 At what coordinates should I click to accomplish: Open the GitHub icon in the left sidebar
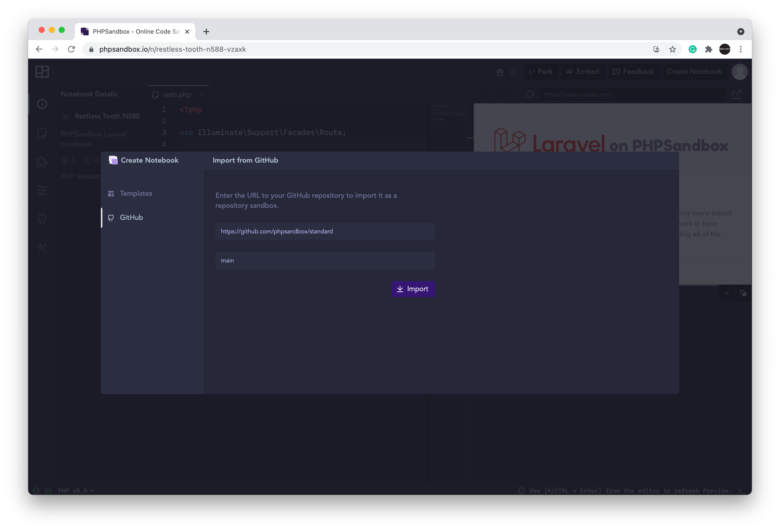point(42,219)
